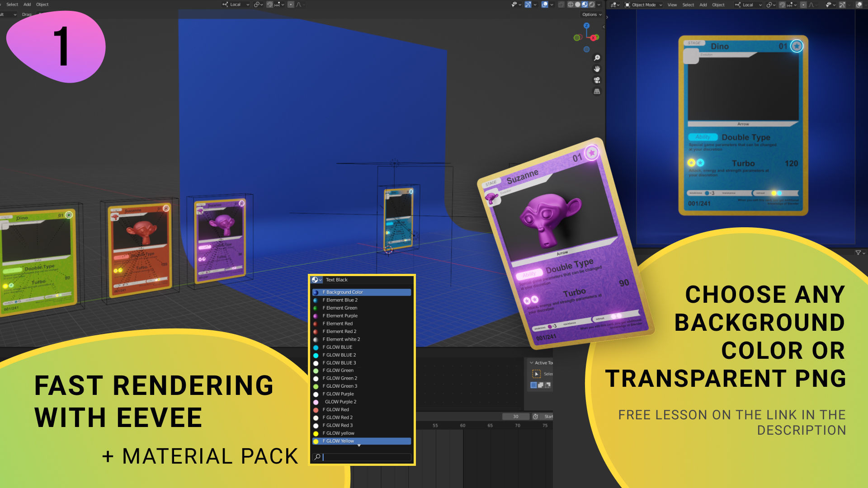The height and width of the screenshot is (488, 868).
Task: Select material 'GLOW Purple 2'
Action: tap(362, 402)
